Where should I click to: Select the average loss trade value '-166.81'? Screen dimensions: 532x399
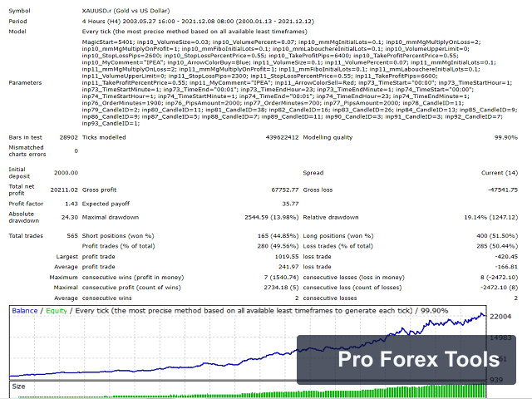tap(506, 267)
